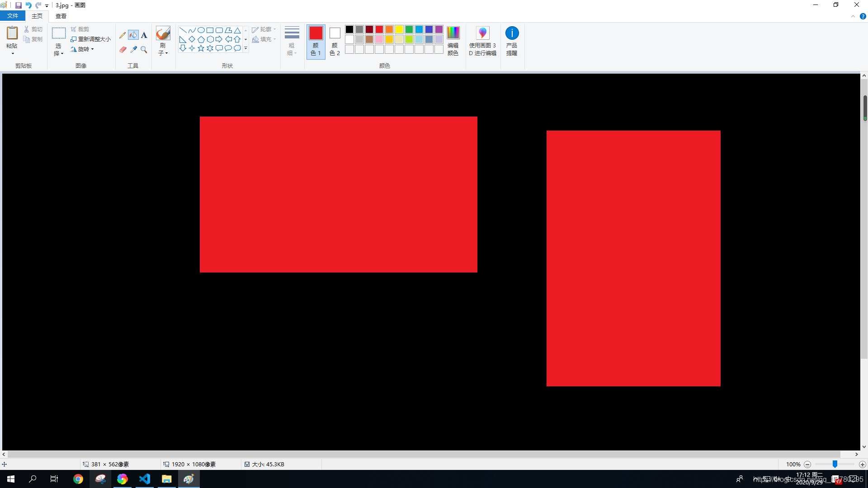Screen dimensions: 868x488
Task: Click the Brushes tool icon
Action: (163, 33)
